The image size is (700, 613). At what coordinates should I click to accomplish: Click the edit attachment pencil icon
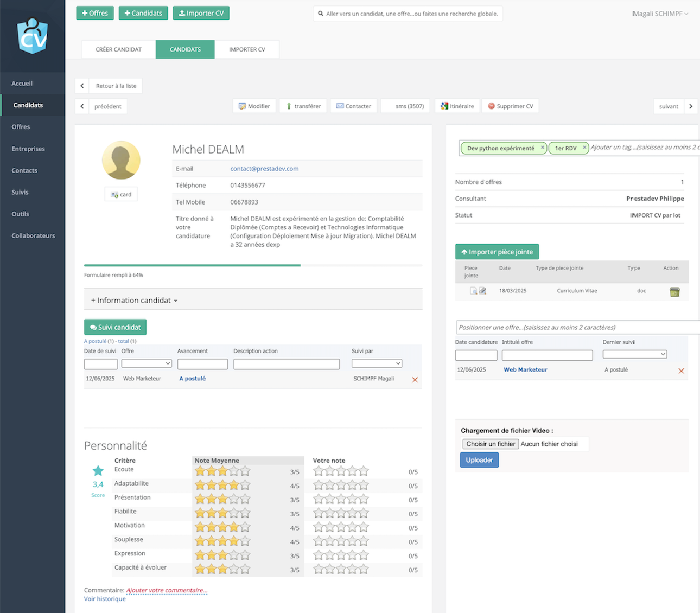(x=482, y=291)
